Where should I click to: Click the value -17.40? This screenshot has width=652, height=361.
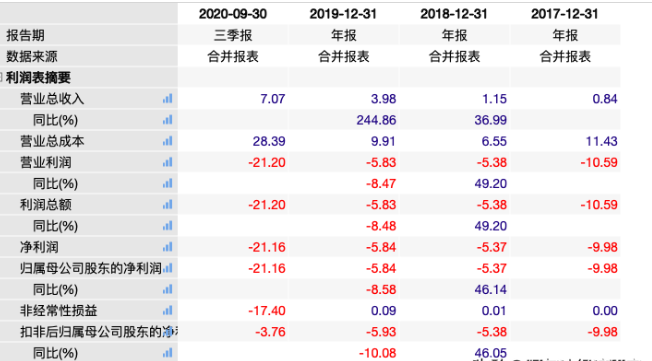click(x=267, y=310)
